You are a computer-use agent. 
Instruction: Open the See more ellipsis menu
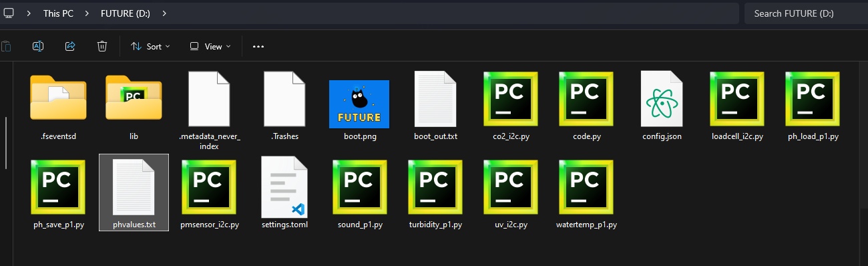tap(258, 46)
